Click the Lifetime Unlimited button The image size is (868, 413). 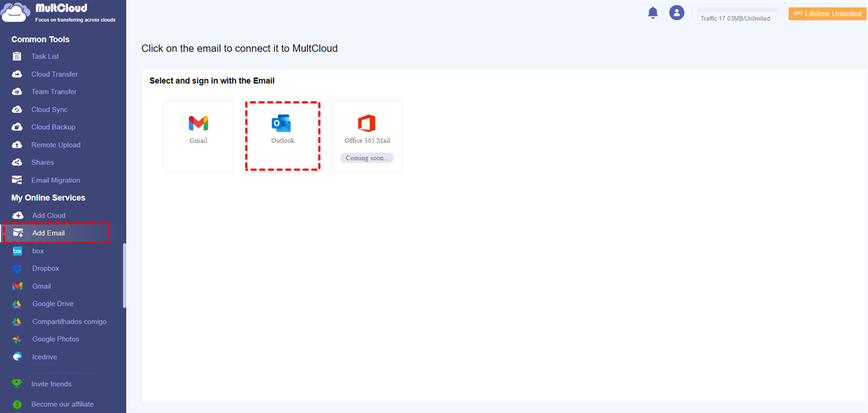828,14
